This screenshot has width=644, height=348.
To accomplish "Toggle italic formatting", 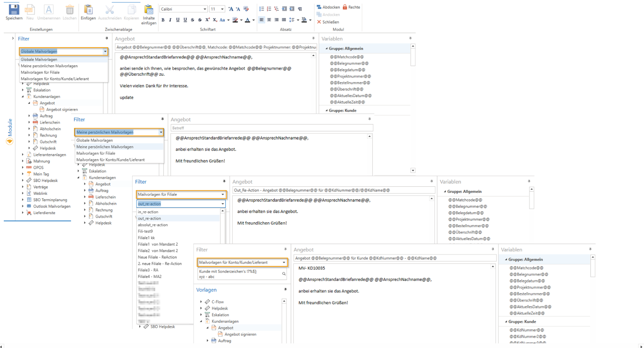I will click(x=170, y=20).
